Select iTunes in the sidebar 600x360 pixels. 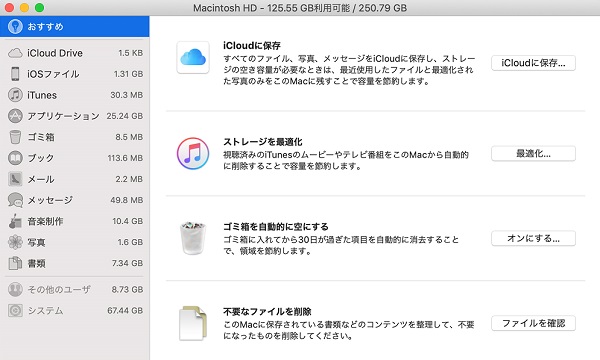pos(75,95)
